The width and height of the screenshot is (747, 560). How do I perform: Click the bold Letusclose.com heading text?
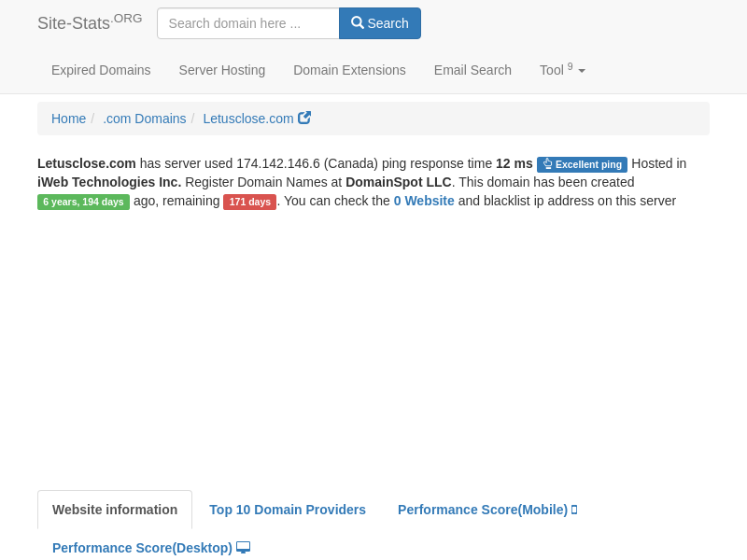(x=87, y=163)
